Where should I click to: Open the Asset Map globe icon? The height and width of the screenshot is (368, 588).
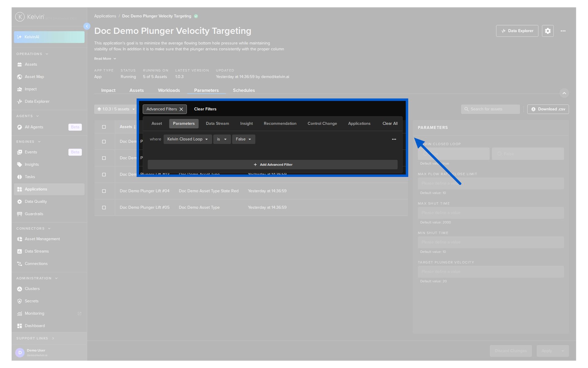[20, 77]
